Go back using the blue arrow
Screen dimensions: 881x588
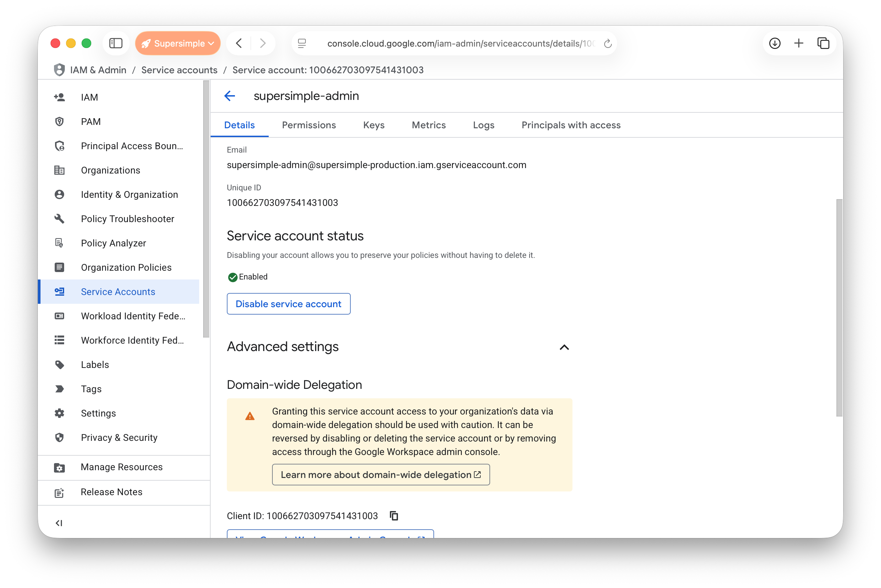click(x=230, y=96)
